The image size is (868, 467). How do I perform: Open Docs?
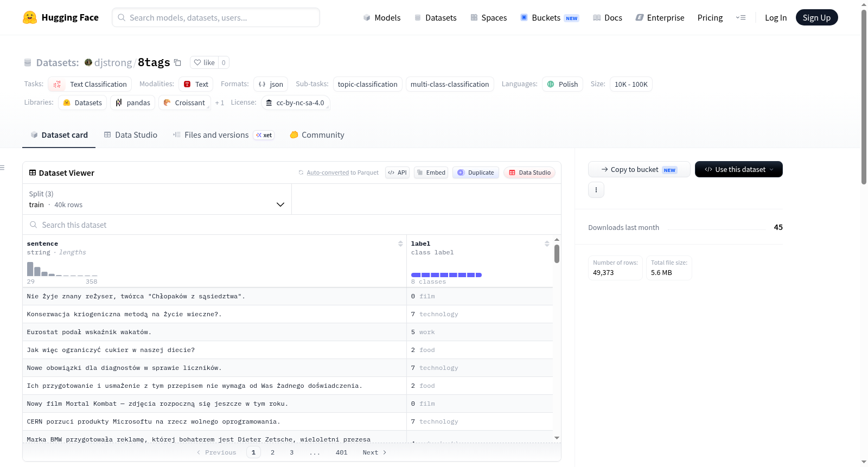(607, 17)
